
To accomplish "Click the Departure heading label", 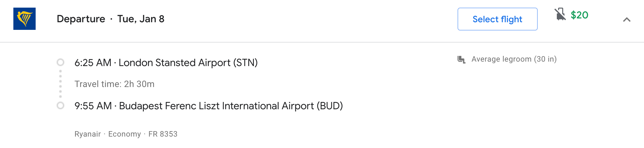I will (x=81, y=19).
